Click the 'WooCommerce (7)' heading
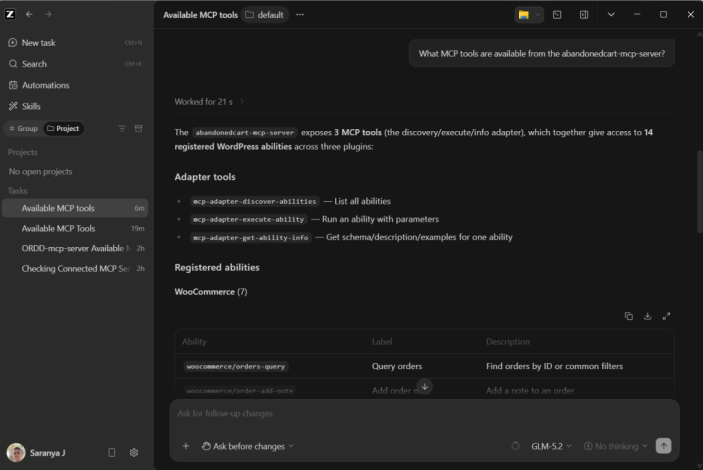 [211, 292]
